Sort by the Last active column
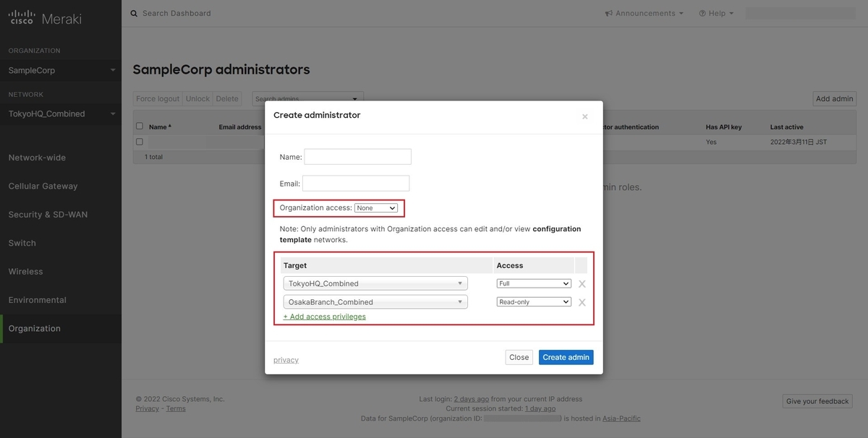The image size is (868, 438). (x=787, y=127)
